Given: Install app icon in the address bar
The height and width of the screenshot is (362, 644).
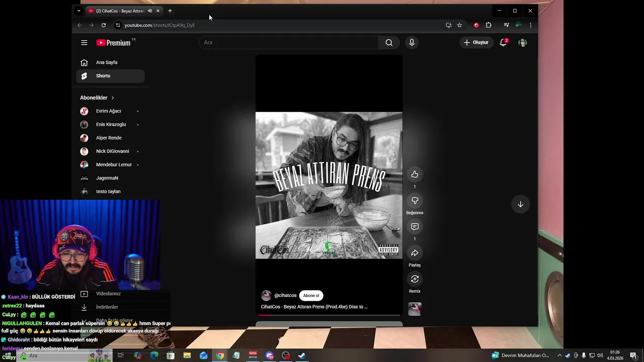Looking at the screenshot, I should [448, 25].
